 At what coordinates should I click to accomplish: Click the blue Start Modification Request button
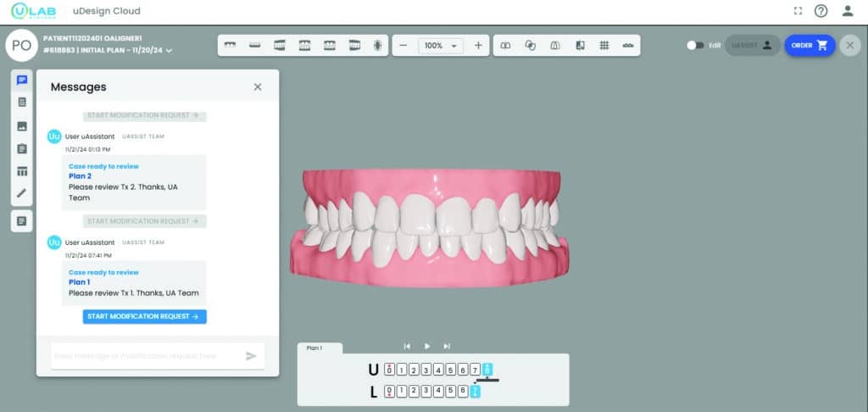point(144,316)
